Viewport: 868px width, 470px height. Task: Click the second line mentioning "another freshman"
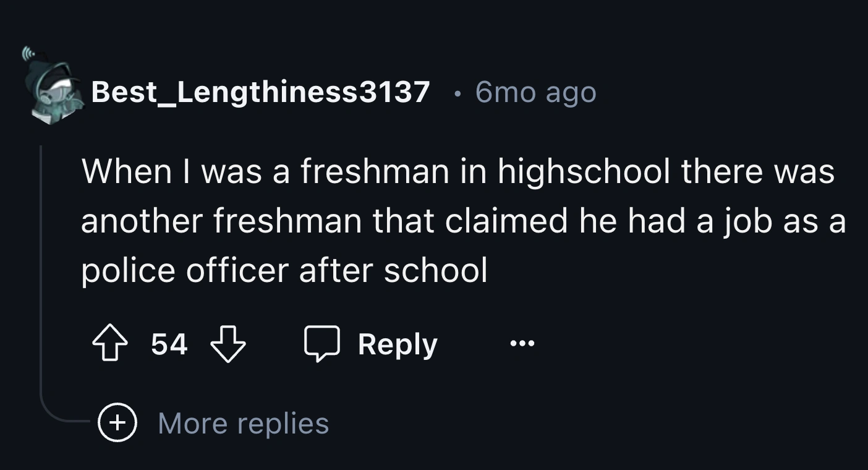coord(462,221)
